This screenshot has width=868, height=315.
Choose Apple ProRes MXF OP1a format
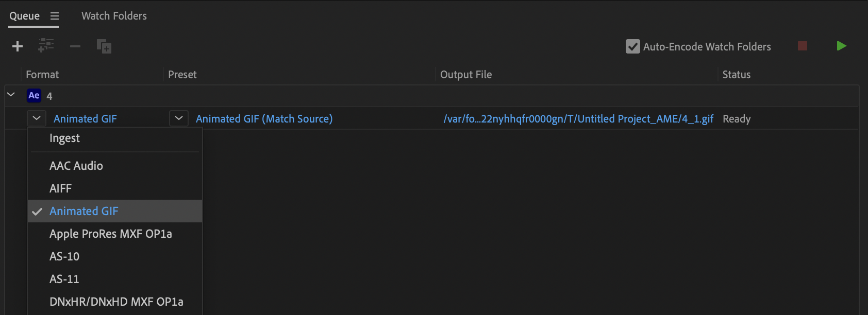[x=115, y=234]
